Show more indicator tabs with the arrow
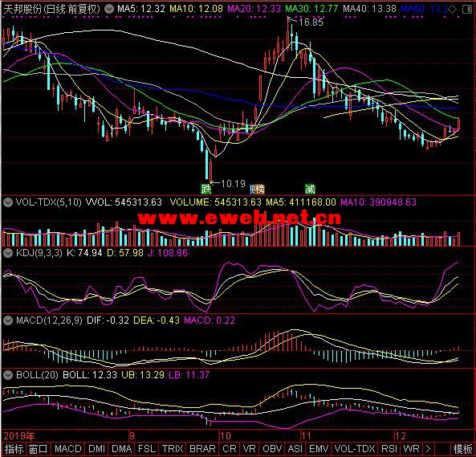Viewport: 476px width, 457px height. coord(429,449)
